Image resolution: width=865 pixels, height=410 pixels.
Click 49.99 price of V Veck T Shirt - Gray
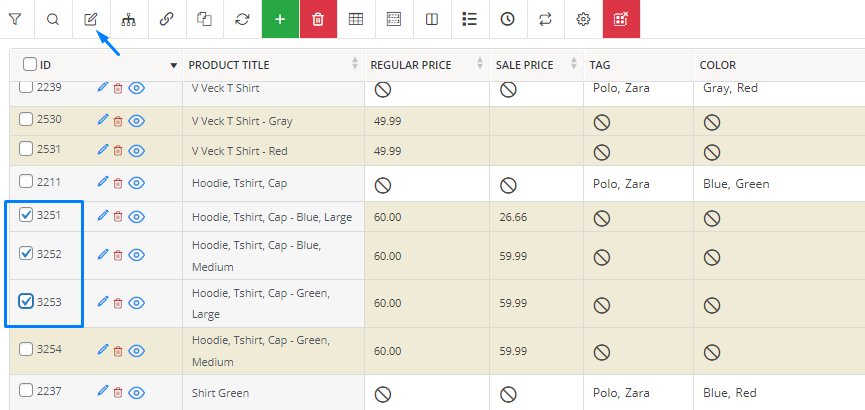coord(387,121)
